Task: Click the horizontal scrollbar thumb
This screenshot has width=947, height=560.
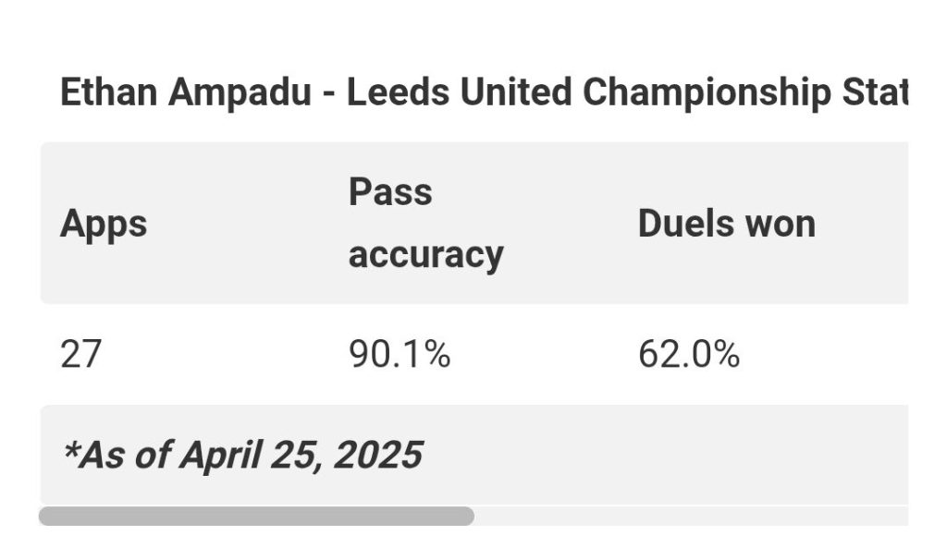Action: click(256, 517)
